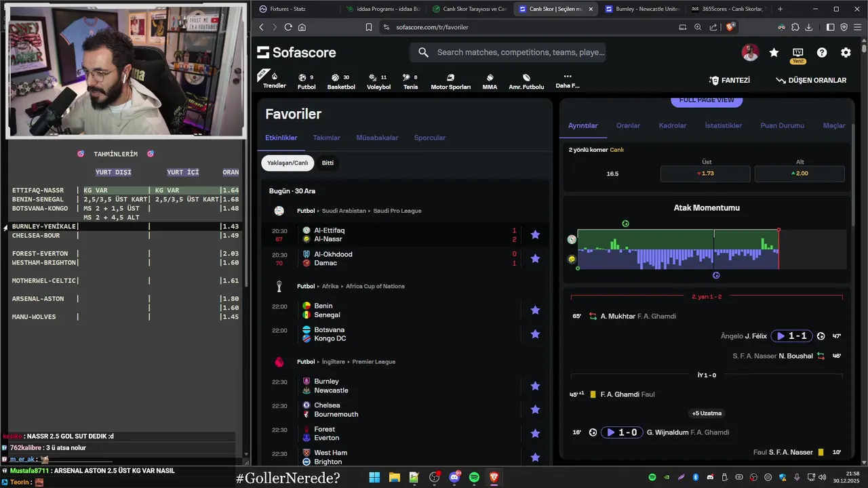Select the Motor Sporları icon
Screen dimensions: 868x488
pyautogui.click(x=450, y=81)
